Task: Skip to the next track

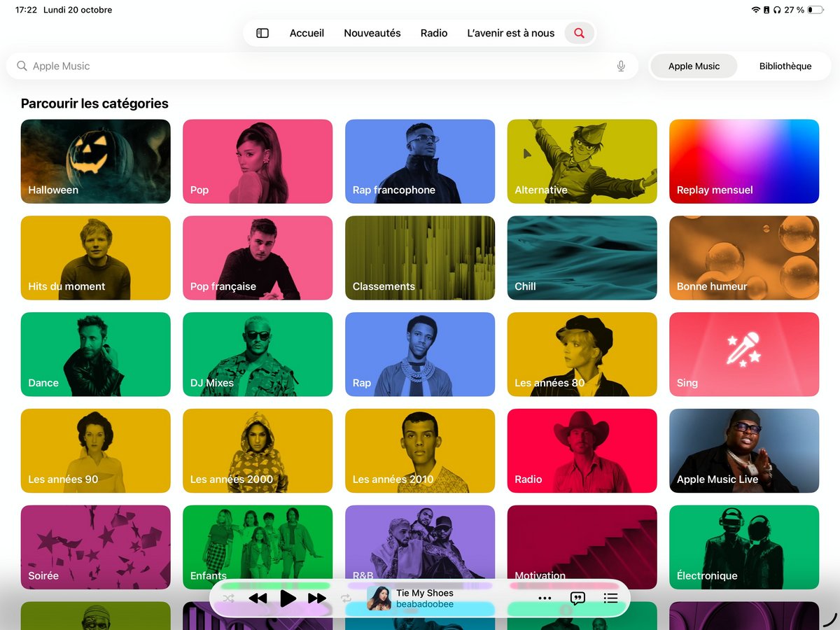Action: [x=317, y=598]
